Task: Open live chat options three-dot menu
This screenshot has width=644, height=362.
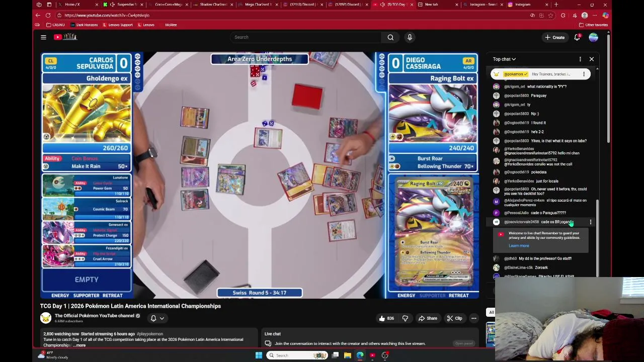Action: point(580,59)
